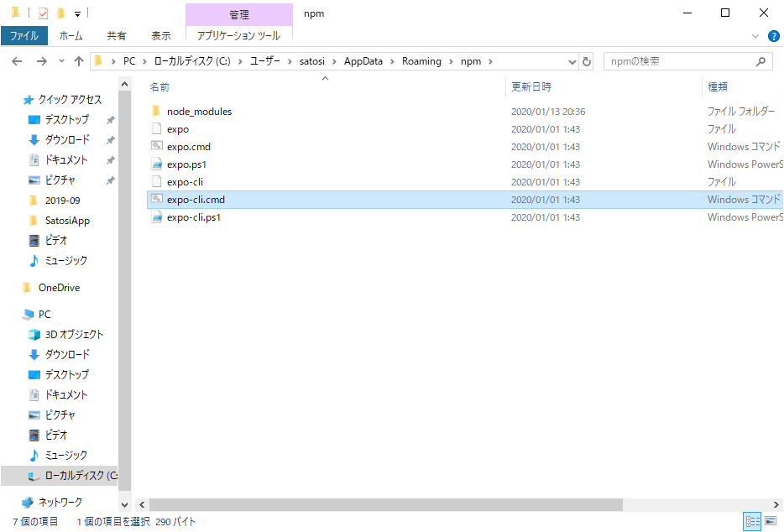Screen dimensions: 784x532
Task: Select the expo.ps1 file
Action: click(186, 164)
